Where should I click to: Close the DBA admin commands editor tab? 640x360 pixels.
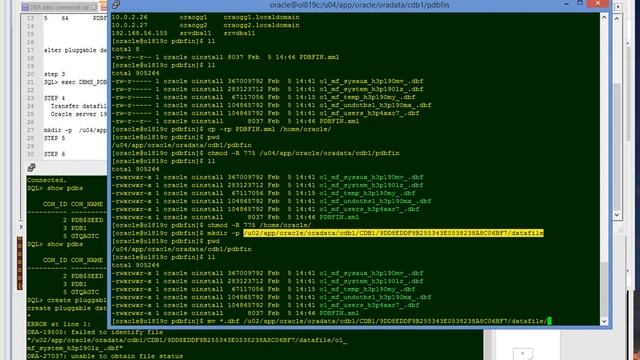coord(94,7)
